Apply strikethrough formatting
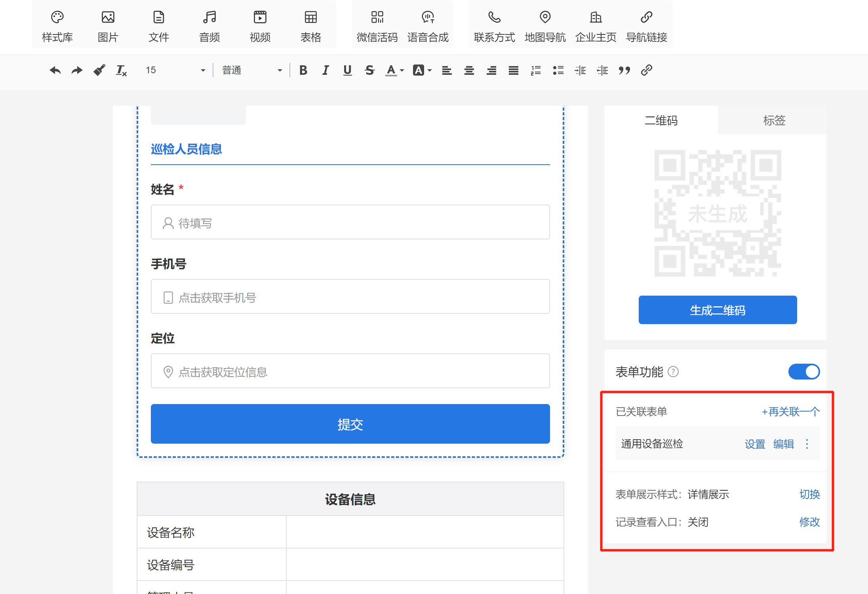Image resolution: width=868 pixels, height=594 pixels. [369, 70]
